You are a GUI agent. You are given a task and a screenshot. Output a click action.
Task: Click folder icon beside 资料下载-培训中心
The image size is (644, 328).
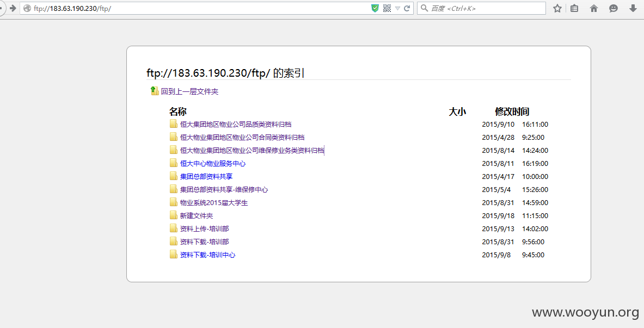[174, 255]
